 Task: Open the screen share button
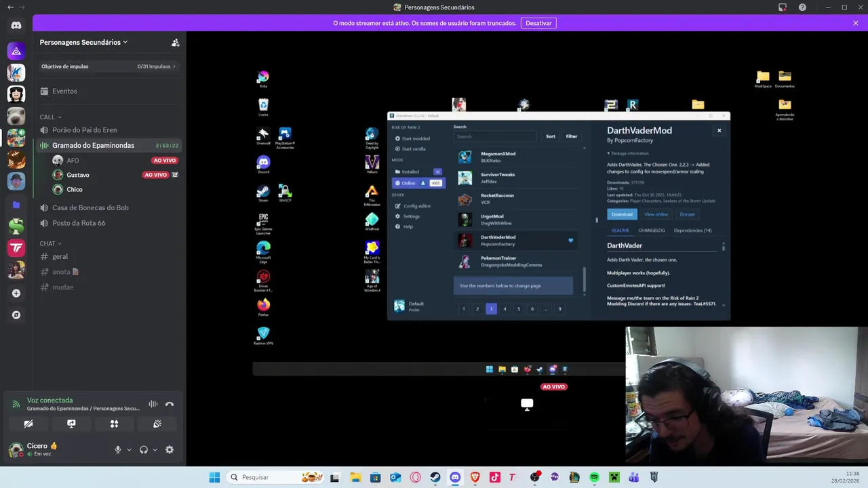tap(71, 424)
